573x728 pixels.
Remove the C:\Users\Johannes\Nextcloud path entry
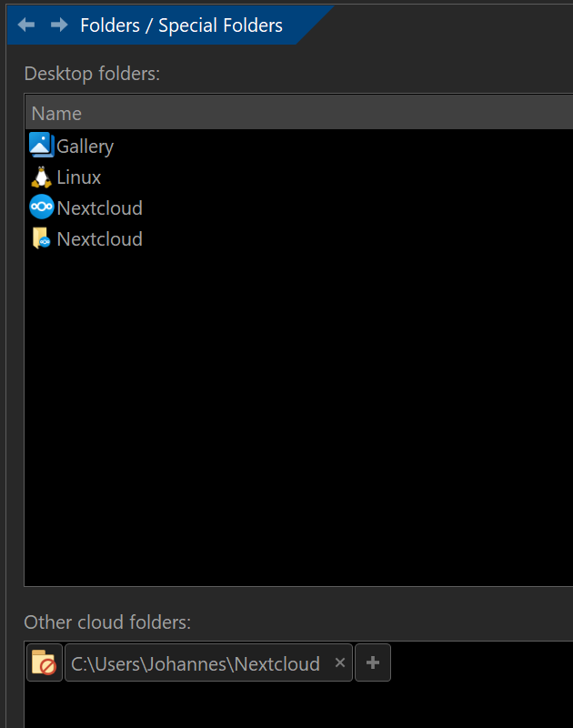tap(340, 663)
